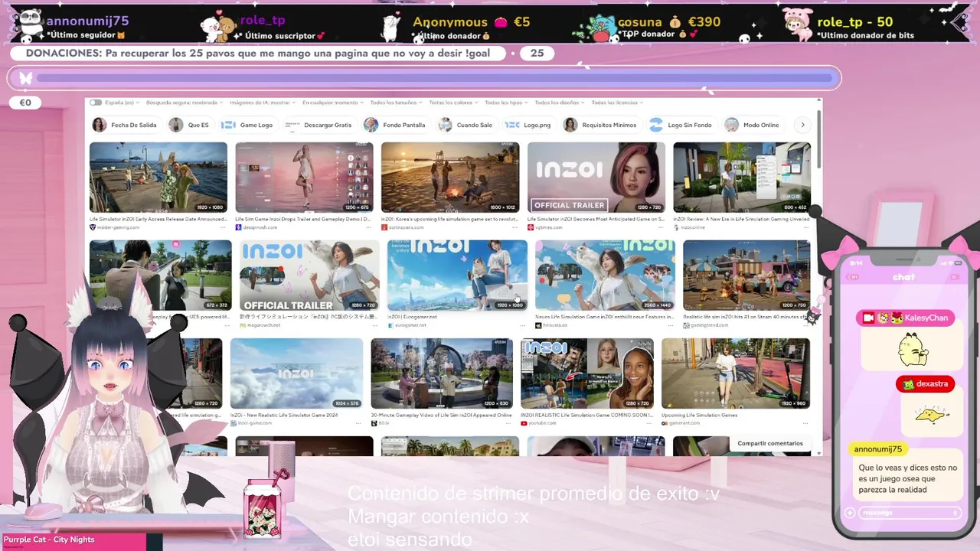Click the Purrple Cat - City Nights song label
This screenshot has height=551, width=980.
pos(49,540)
